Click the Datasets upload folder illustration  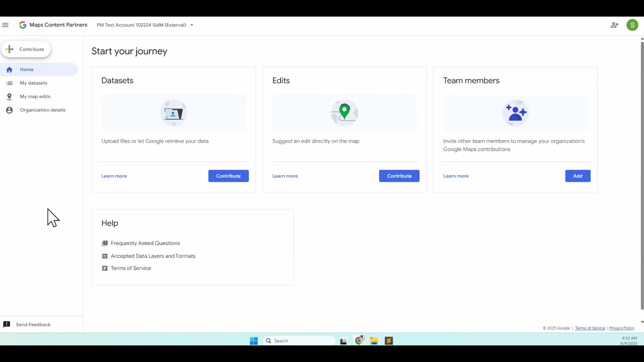pos(174,113)
